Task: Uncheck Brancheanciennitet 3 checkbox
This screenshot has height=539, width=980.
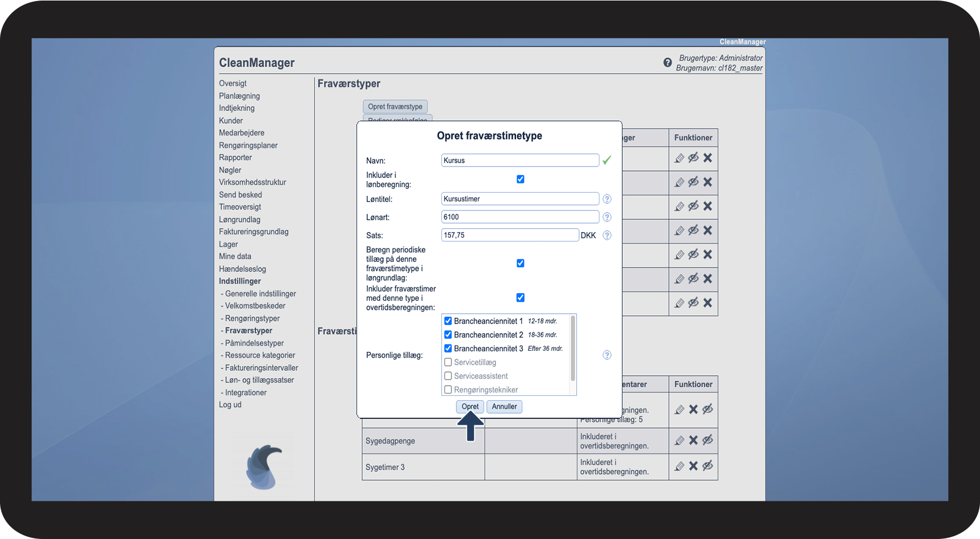Action: pos(448,349)
